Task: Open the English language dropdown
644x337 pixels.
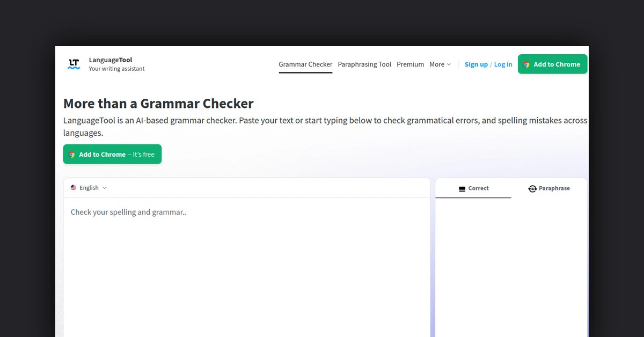Action: (89, 188)
